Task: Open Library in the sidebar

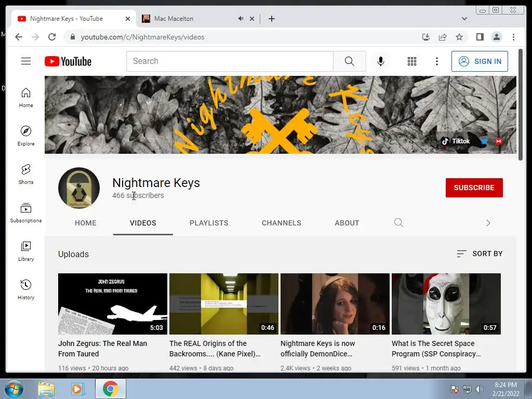Action: 26,251
